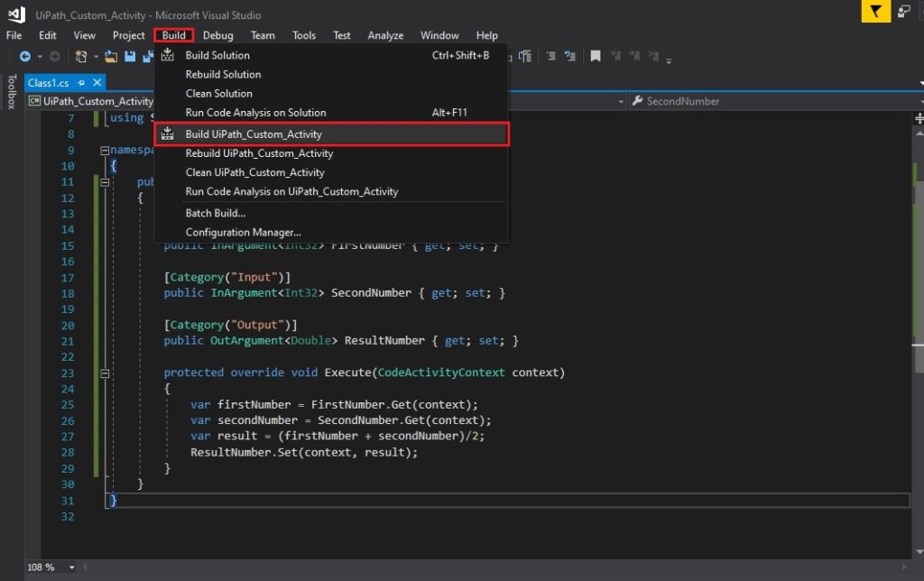Collapse the class block on line 11
The image size is (924, 581).
pyautogui.click(x=105, y=182)
